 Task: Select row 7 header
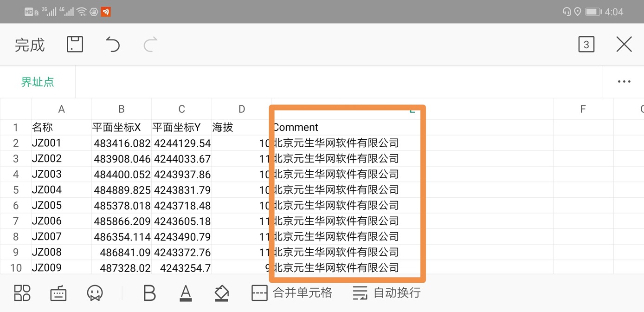(16, 221)
